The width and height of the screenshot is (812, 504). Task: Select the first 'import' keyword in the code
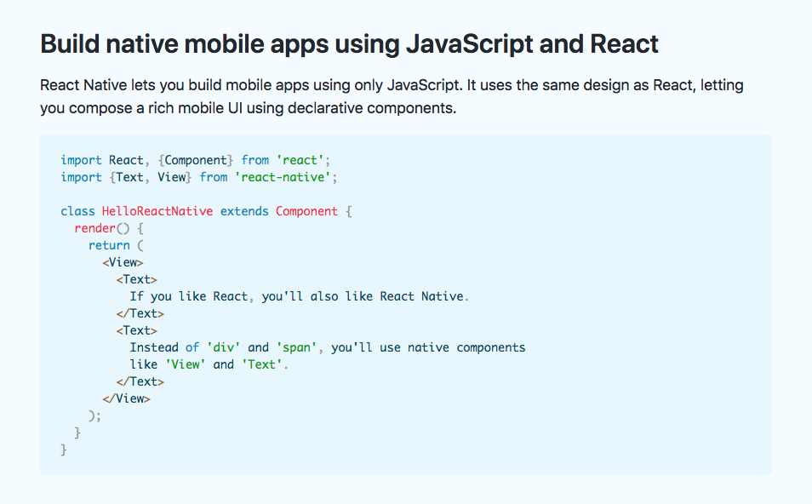[80, 160]
